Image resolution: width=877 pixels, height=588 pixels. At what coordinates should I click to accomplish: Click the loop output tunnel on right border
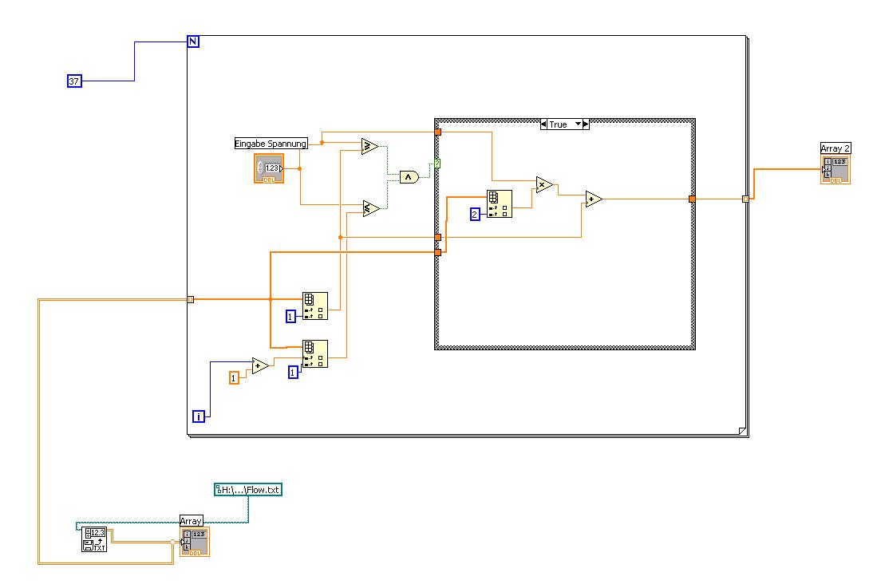(x=745, y=199)
